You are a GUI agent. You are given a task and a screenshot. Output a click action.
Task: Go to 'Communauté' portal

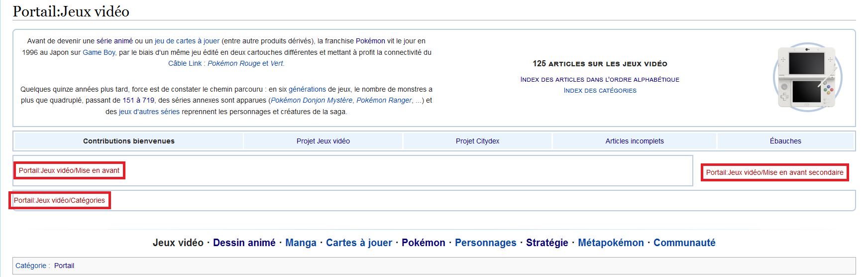(x=684, y=243)
